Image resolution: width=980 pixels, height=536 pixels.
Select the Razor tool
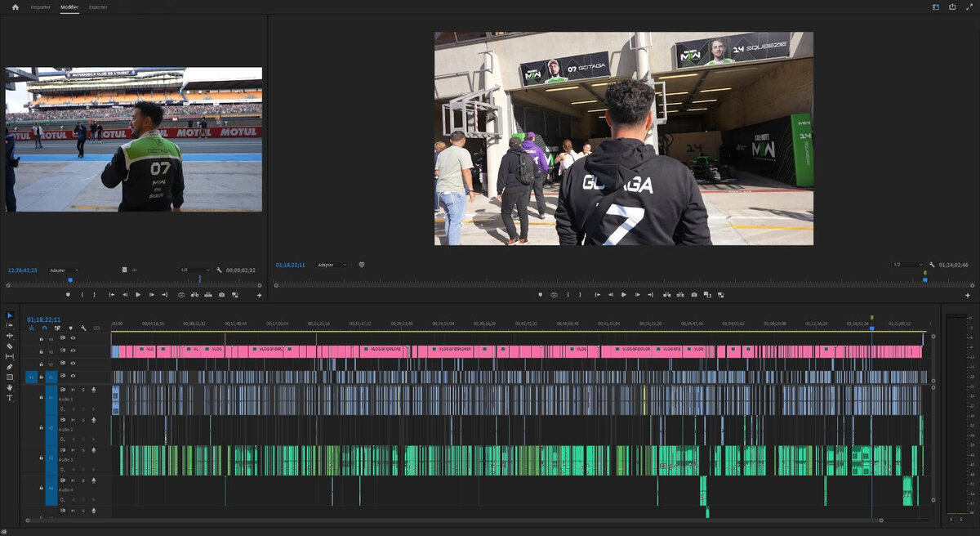pos(10,346)
